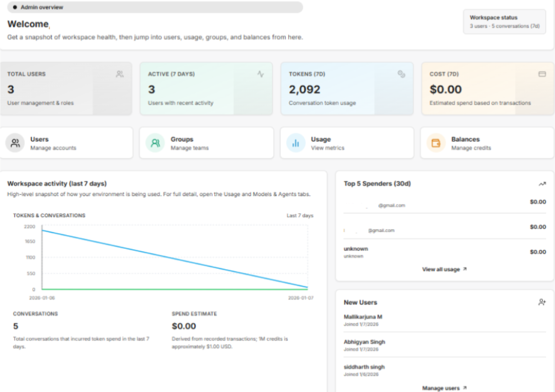Viewport: 555px width, 392px height.
Task: Click the activity pulse icon in Active card
Action: [x=260, y=74]
